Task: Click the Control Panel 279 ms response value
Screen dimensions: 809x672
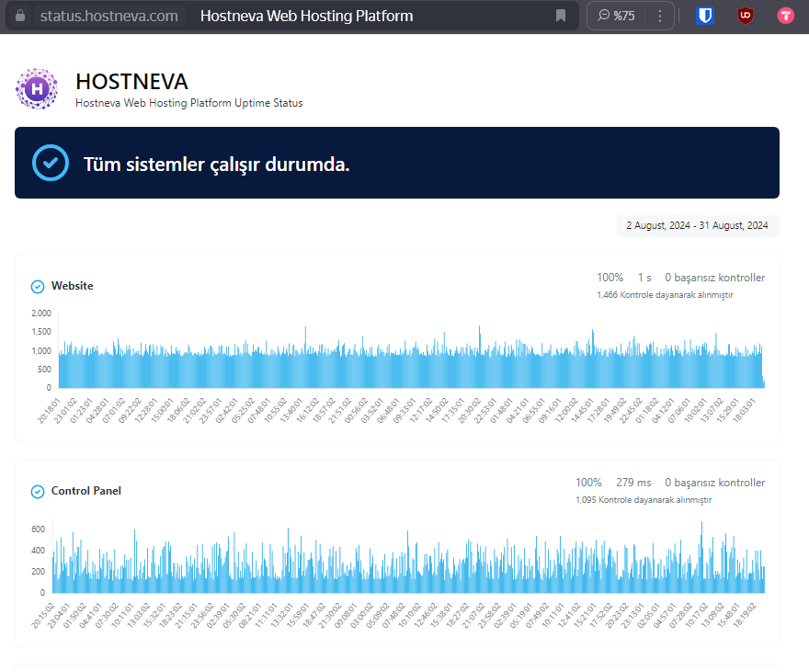Action: 633,483
